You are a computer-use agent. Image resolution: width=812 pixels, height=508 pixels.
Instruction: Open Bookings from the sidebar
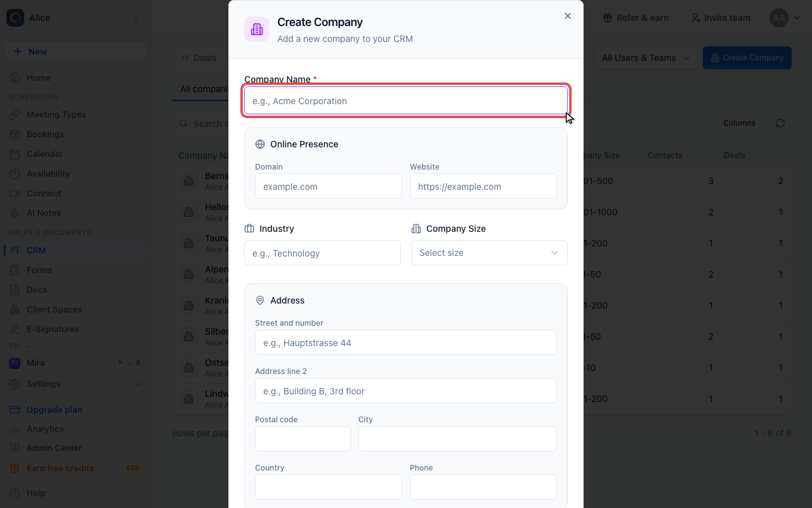[x=45, y=134]
